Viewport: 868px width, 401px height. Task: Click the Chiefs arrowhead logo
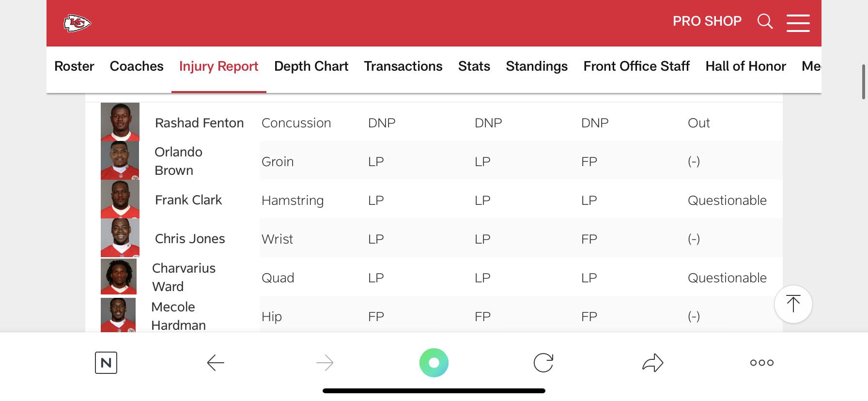[x=77, y=23]
